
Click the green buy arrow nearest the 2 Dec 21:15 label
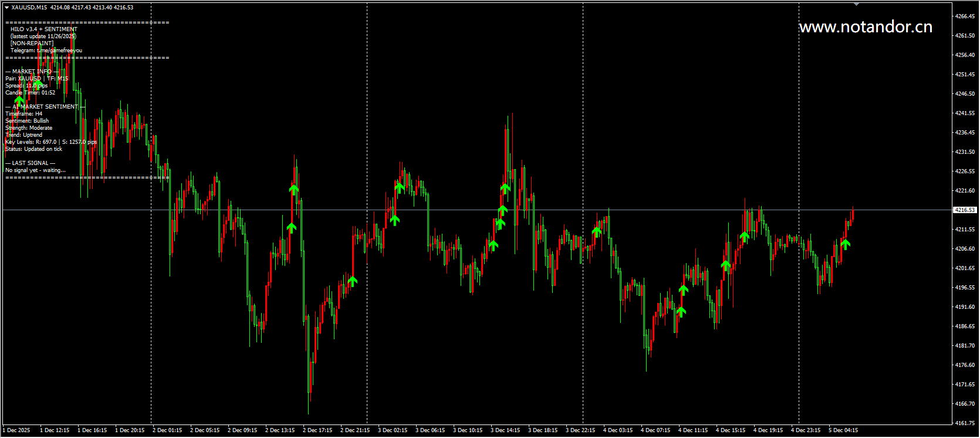pos(352,281)
